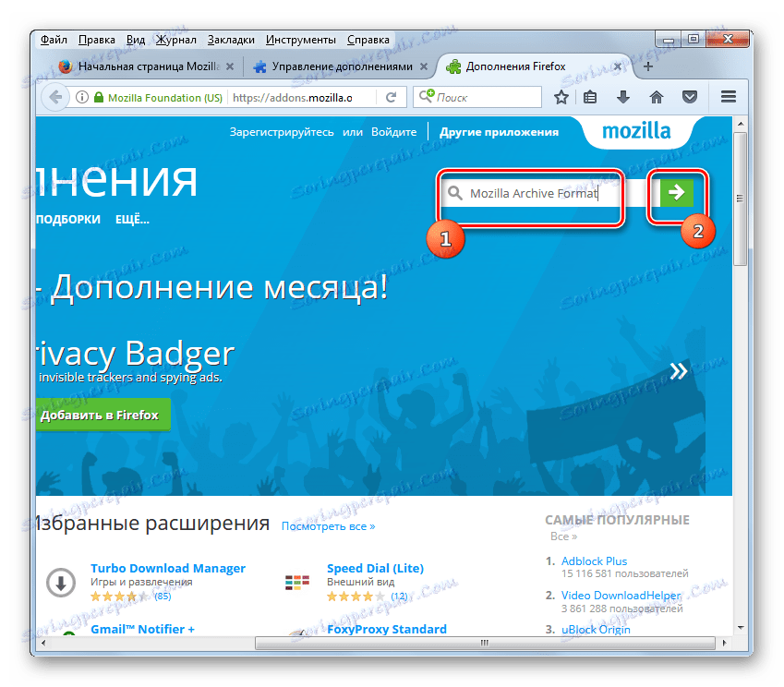Advance promo carousel with double chevron
The width and height of the screenshot is (784, 687).
pos(679,371)
